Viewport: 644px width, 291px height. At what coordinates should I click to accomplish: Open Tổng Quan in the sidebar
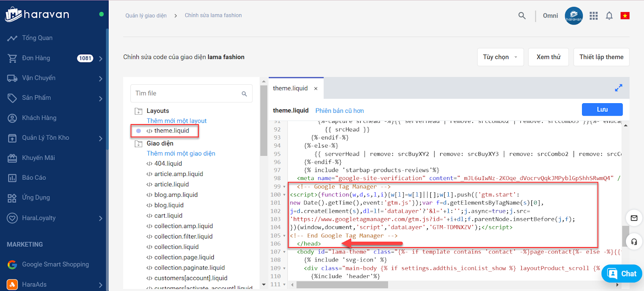(37, 38)
